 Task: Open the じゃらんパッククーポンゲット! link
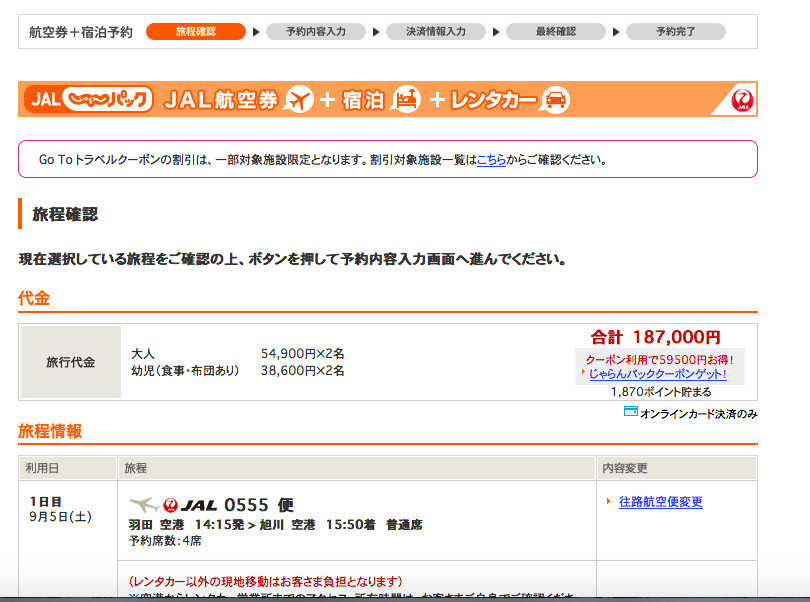[x=658, y=374]
